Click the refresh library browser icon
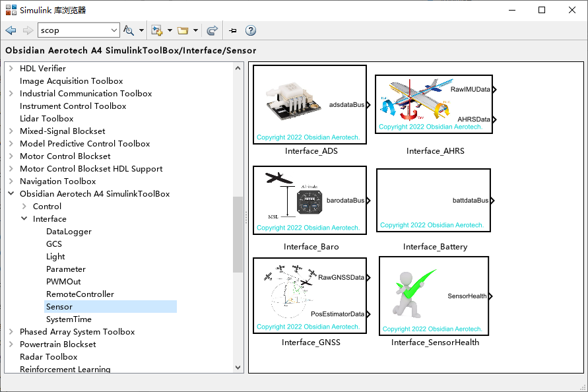 pos(212,30)
